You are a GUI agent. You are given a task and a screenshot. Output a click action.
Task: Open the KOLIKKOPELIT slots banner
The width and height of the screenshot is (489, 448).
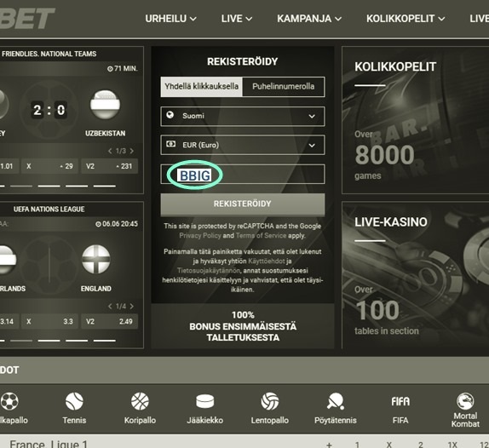416,120
